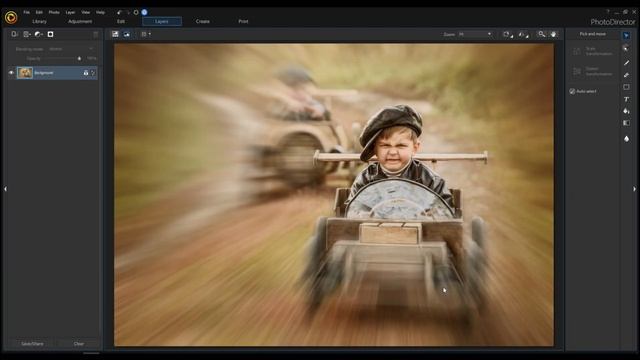Select the Brush tool
The image size is (640, 360).
click(626, 62)
